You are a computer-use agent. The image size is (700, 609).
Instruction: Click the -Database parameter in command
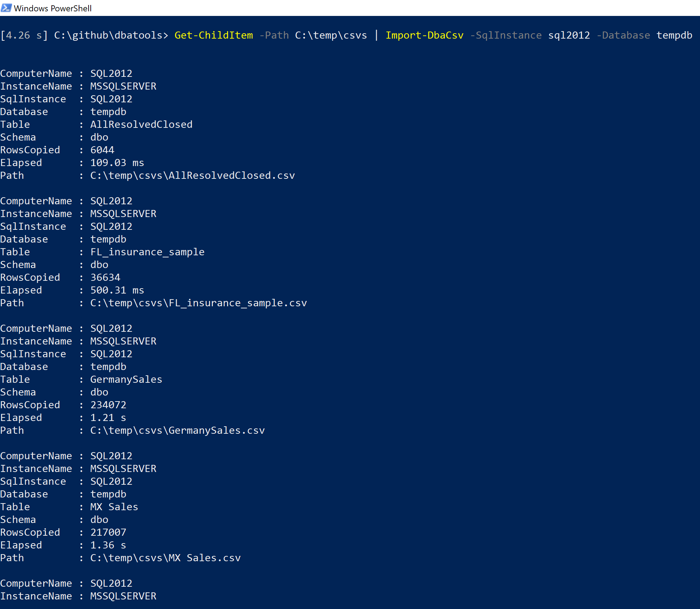point(623,35)
